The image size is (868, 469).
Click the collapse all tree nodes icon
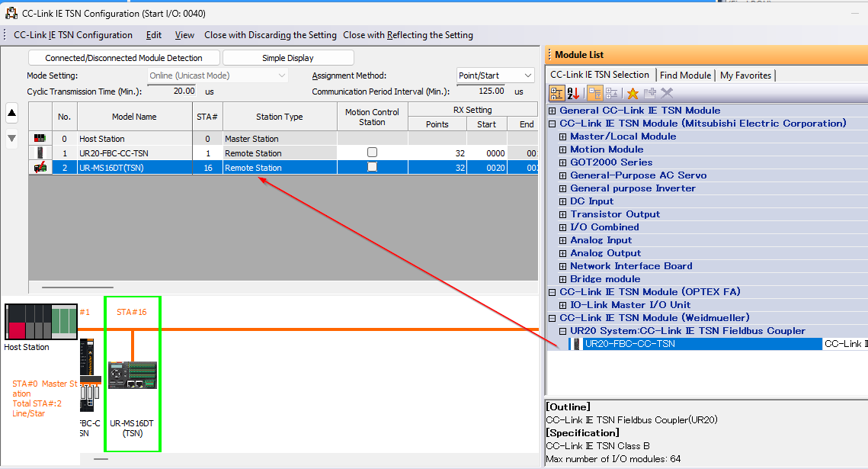pos(612,93)
